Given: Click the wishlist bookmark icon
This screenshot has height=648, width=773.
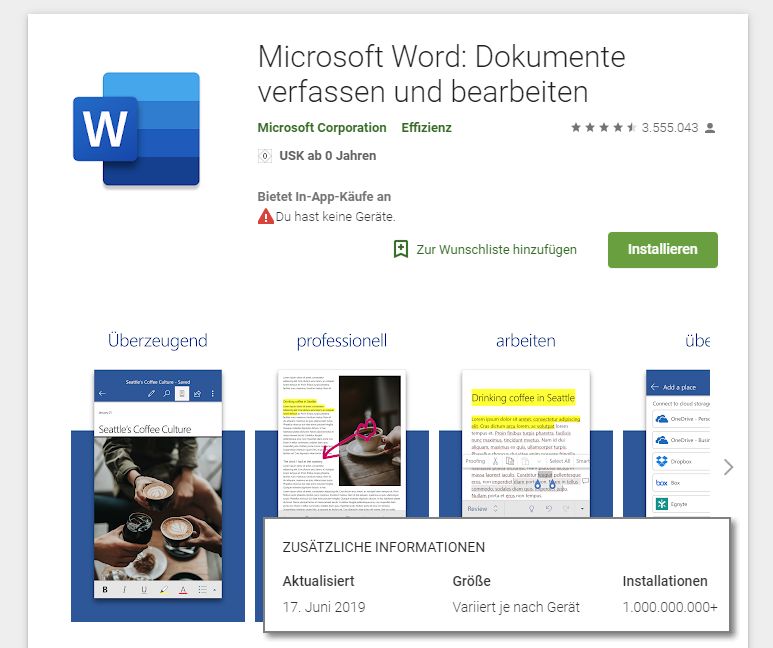Looking at the screenshot, I should coord(401,249).
